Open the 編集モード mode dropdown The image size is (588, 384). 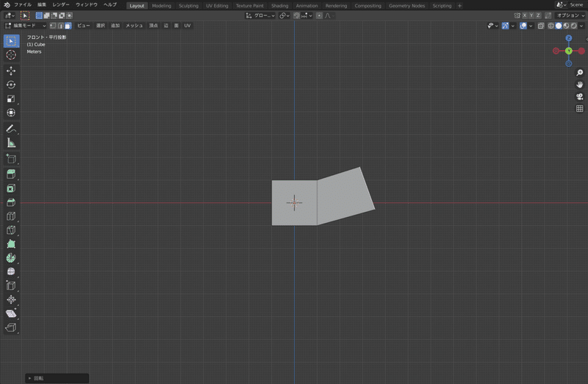coord(25,26)
